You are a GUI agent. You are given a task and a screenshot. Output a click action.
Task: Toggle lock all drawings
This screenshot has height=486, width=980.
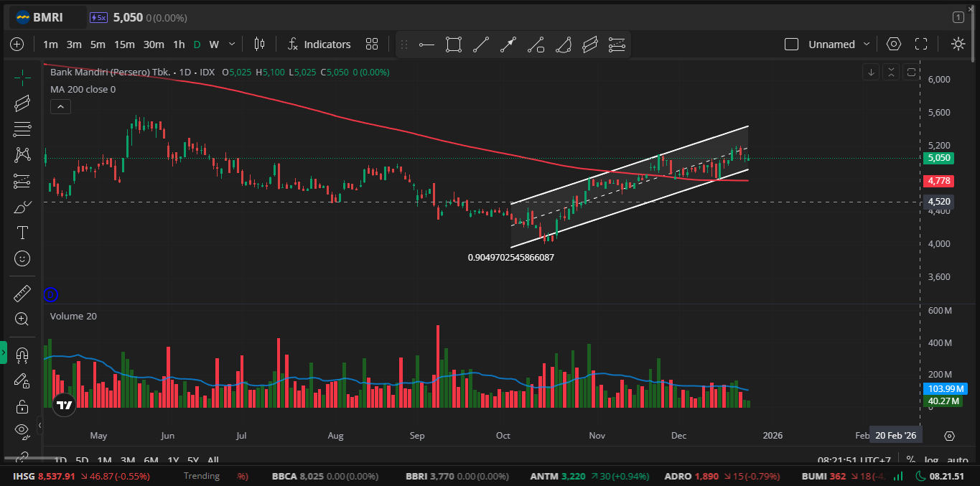22,406
